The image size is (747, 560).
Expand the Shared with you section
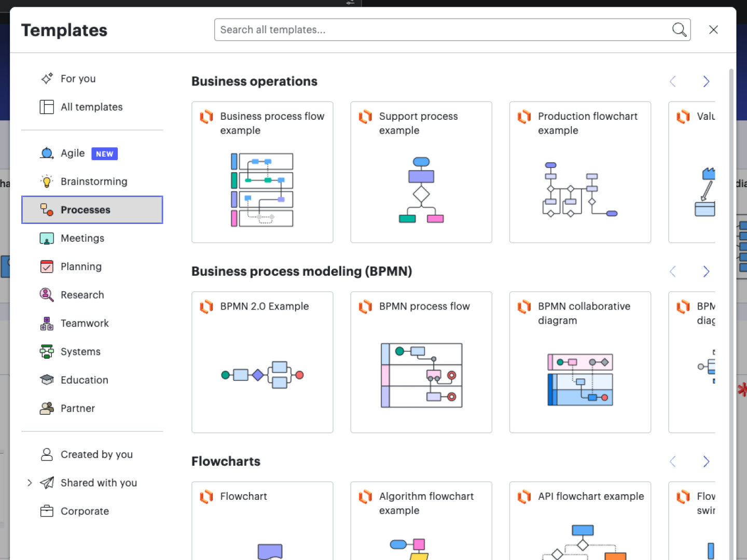click(x=30, y=483)
